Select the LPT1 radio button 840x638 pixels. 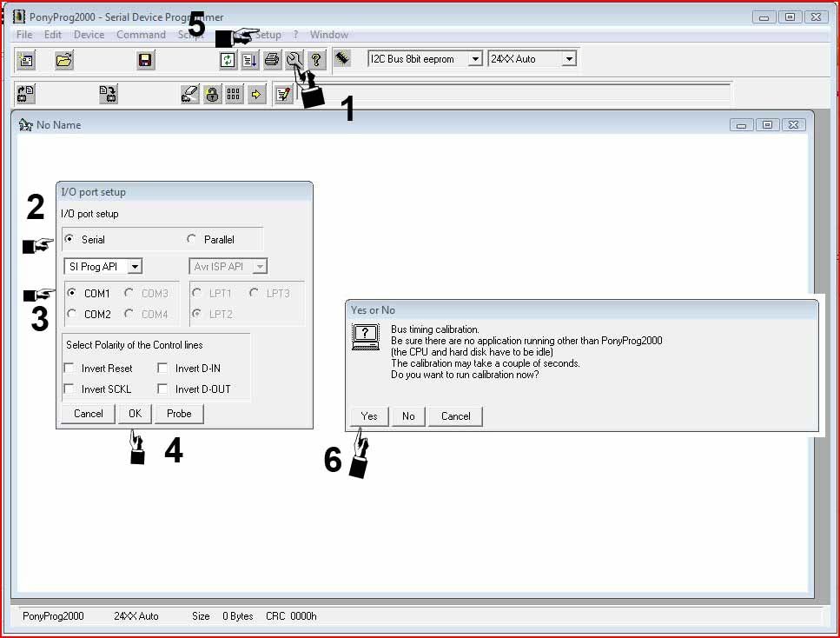coord(196,293)
